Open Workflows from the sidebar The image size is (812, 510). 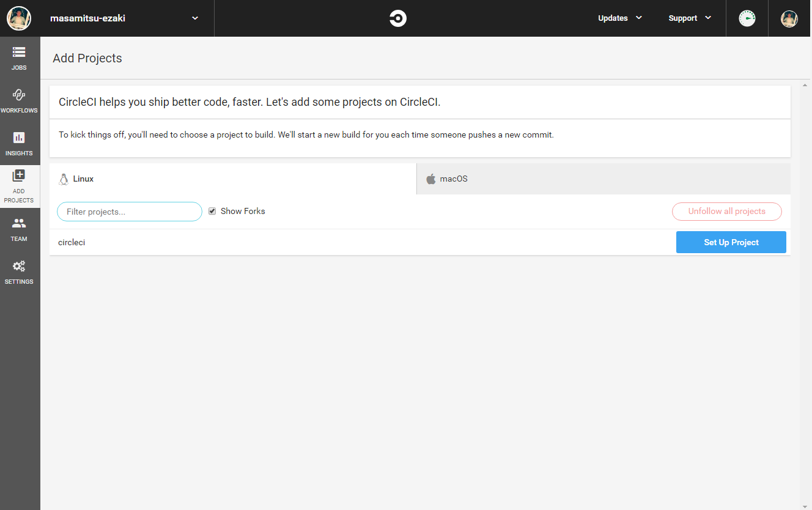tap(20, 101)
